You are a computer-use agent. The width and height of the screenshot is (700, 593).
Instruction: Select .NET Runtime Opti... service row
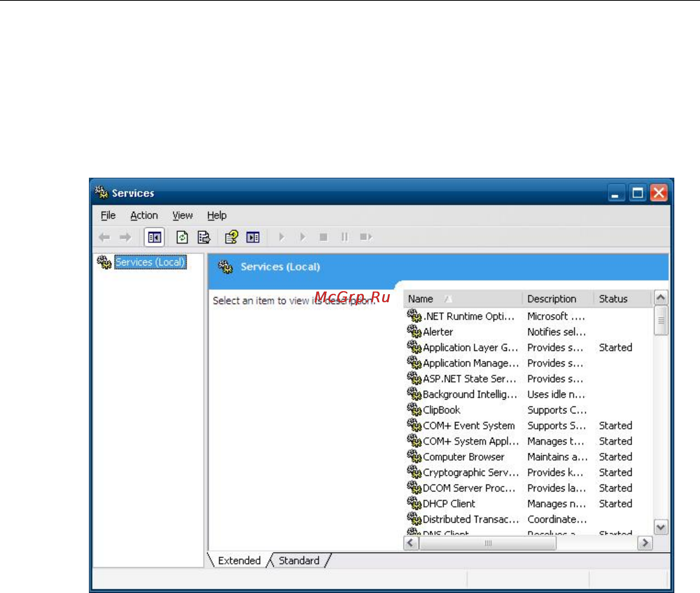tap(529, 316)
